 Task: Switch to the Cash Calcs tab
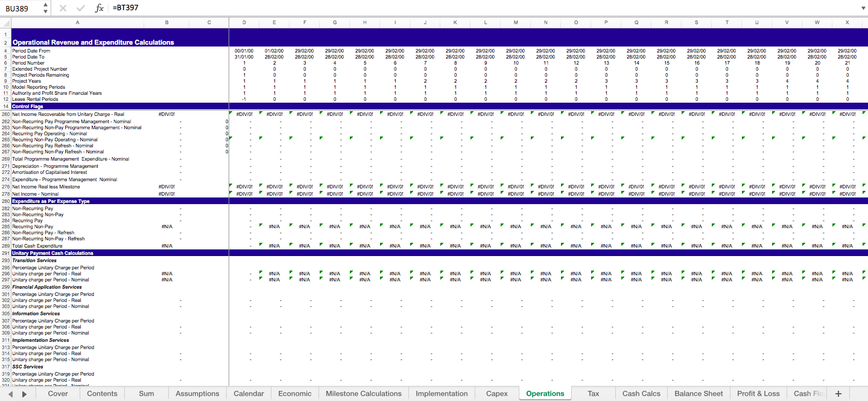click(x=641, y=393)
